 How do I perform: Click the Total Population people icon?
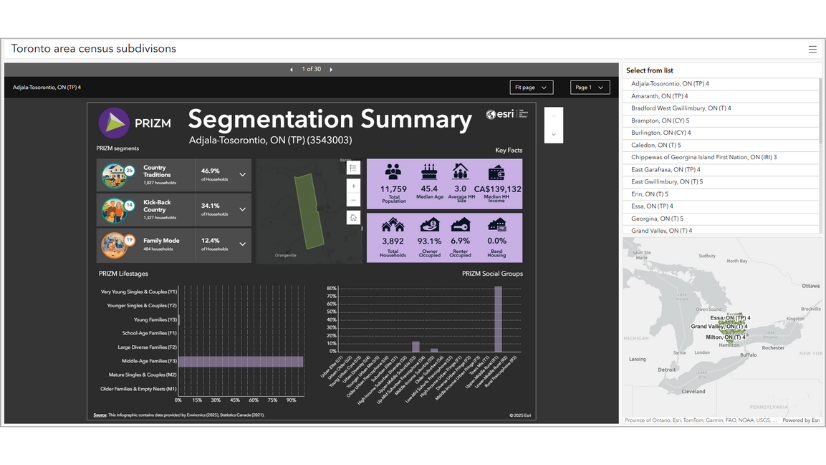click(x=393, y=172)
